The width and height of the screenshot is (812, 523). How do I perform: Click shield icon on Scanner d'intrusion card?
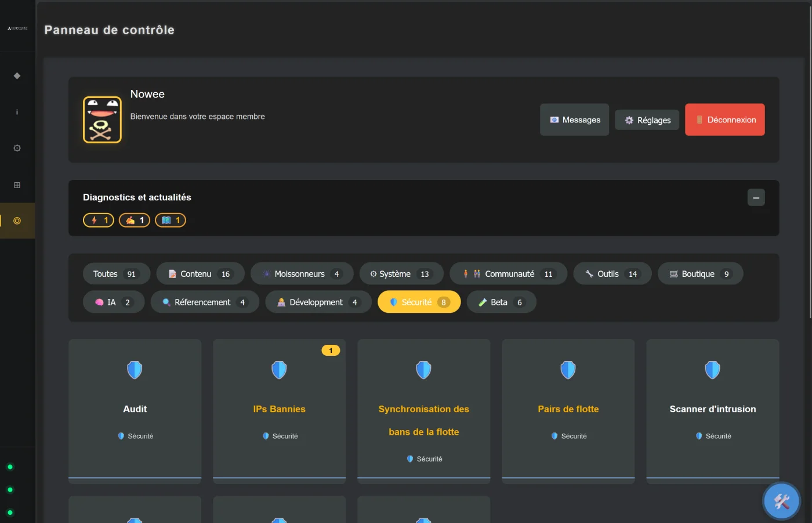713,370
